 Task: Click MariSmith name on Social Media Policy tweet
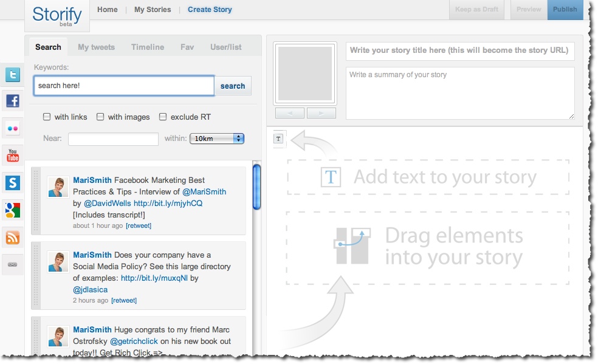pos(92,255)
